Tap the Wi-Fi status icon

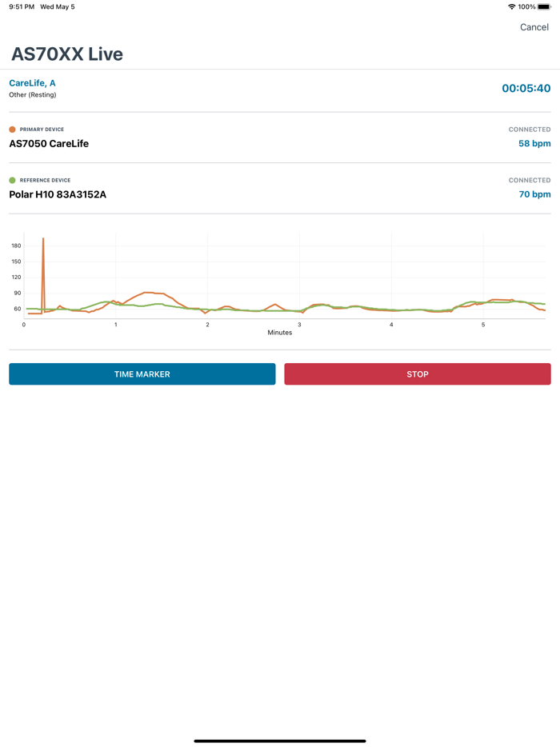[x=511, y=7]
